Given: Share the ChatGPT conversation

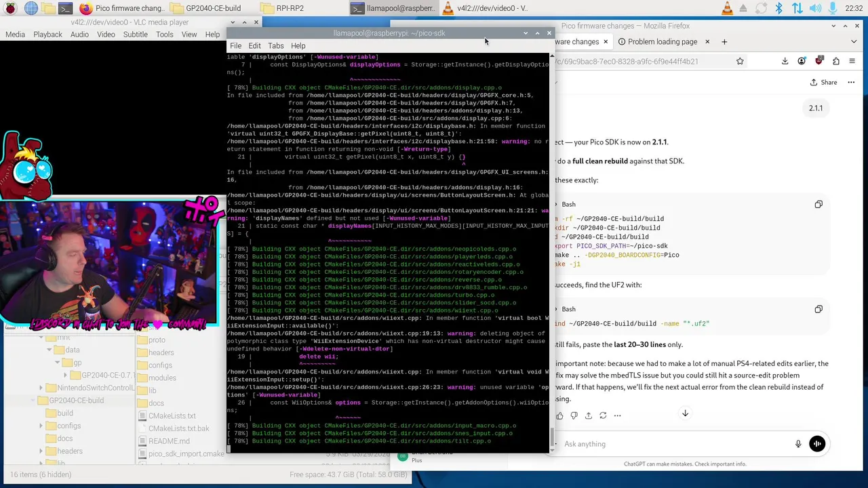Looking at the screenshot, I should click(x=823, y=82).
